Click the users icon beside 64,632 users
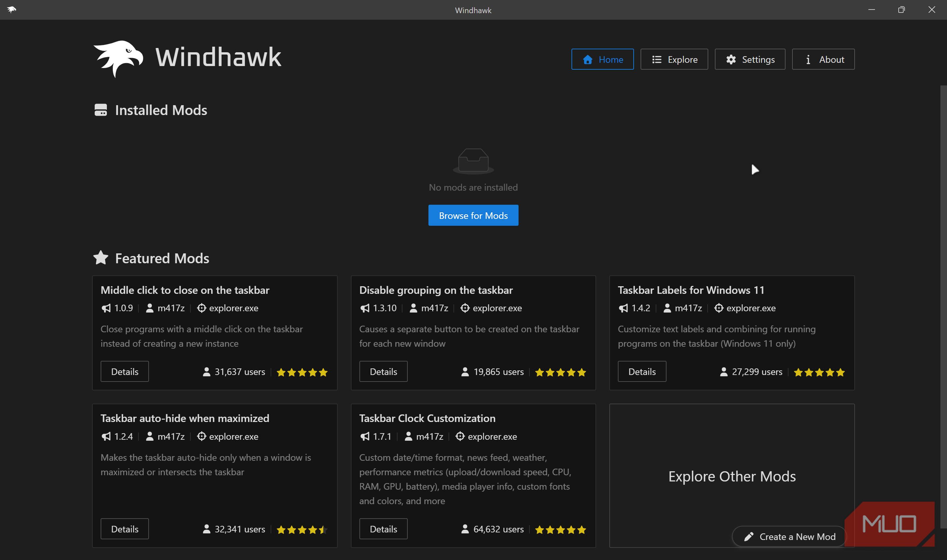The width and height of the screenshot is (947, 560). point(465,529)
